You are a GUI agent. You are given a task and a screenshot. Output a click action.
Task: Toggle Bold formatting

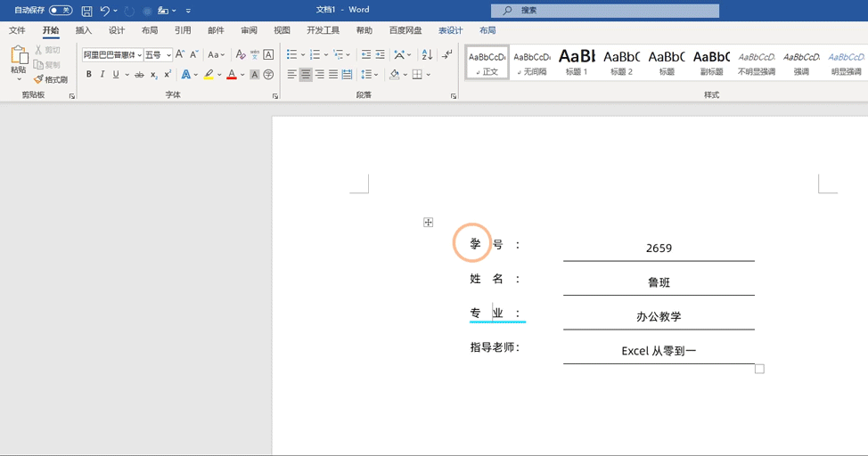click(x=88, y=75)
